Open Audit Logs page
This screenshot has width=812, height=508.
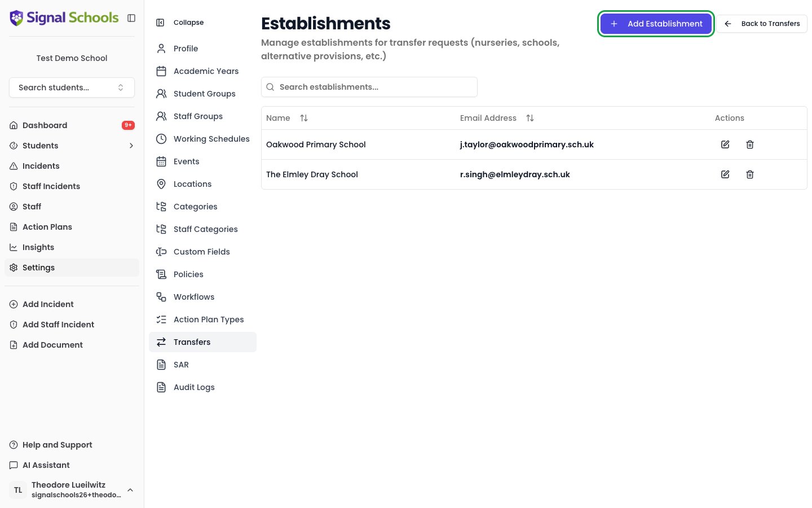[202, 387]
